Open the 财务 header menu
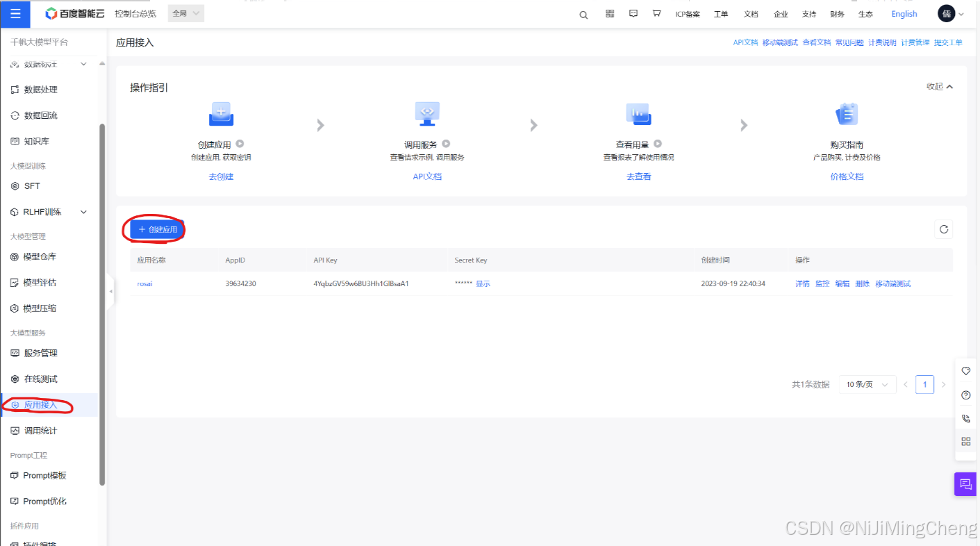980x546 pixels. pyautogui.click(x=837, y=15)
